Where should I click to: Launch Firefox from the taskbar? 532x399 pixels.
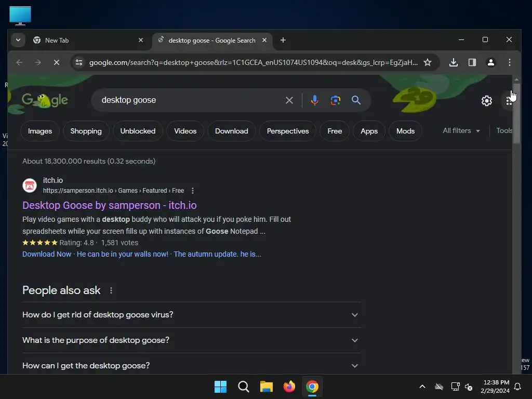tap(289, 387)
